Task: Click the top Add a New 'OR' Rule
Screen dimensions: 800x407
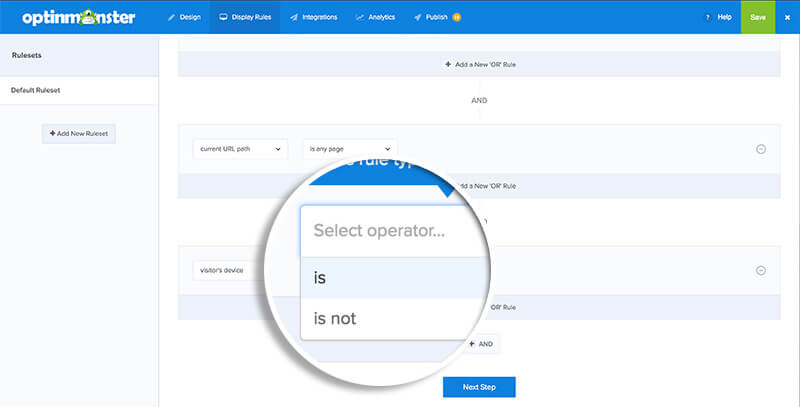Action: click(480, 64)
